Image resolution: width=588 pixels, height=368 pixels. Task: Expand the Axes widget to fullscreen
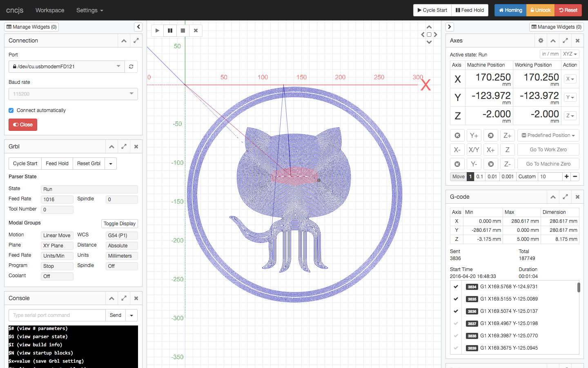[565, 40]
